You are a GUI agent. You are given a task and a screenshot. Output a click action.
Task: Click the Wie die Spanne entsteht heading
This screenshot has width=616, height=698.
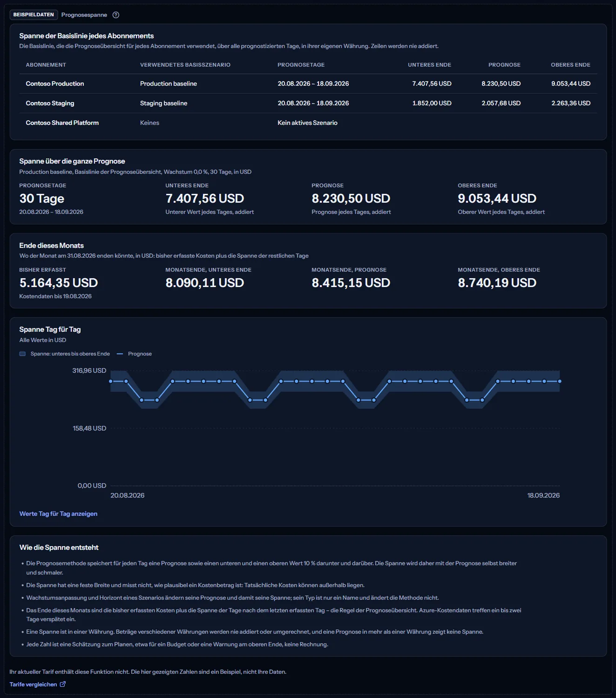coord(59,547)
